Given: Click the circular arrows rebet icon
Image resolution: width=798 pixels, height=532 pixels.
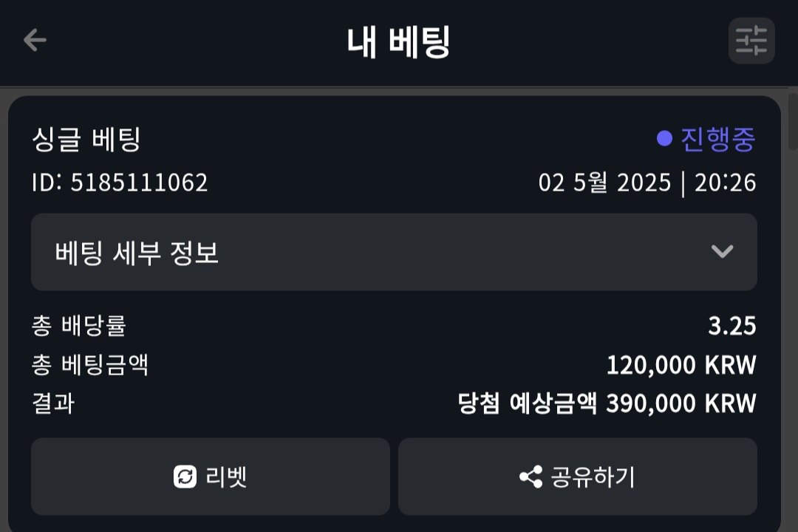Looking at the screenshot, I should [185, 477].
